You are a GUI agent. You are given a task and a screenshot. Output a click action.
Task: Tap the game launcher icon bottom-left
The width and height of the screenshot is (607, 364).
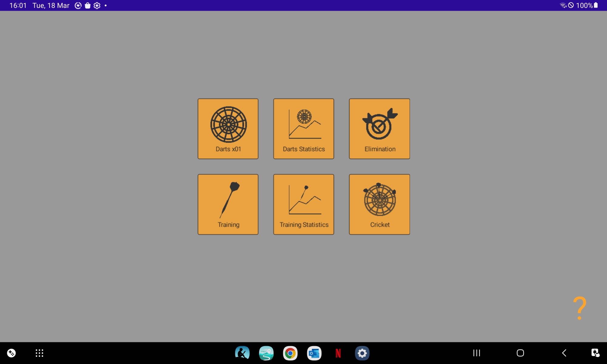click(12, 353)
